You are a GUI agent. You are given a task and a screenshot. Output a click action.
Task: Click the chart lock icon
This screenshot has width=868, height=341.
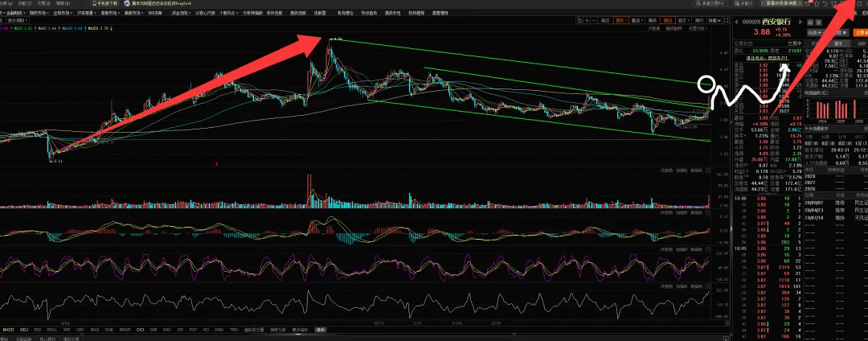[x=579, y=20]
